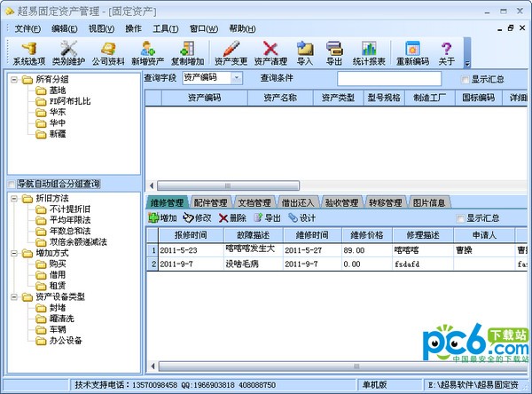Collapse 所有分组 tree node
The image size is (532, 394).
click(x=14, y=80)
